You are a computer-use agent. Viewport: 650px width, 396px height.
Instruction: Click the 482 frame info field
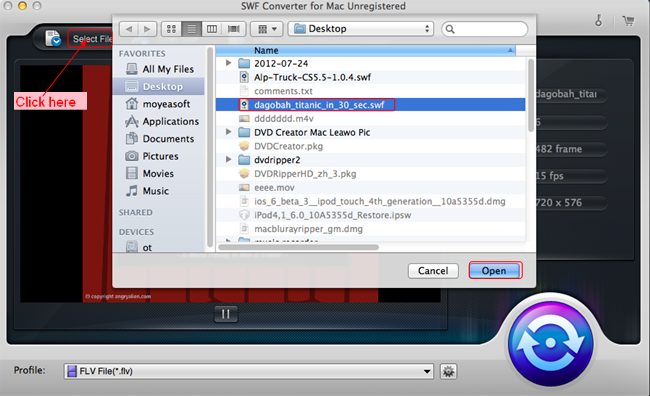571,149
